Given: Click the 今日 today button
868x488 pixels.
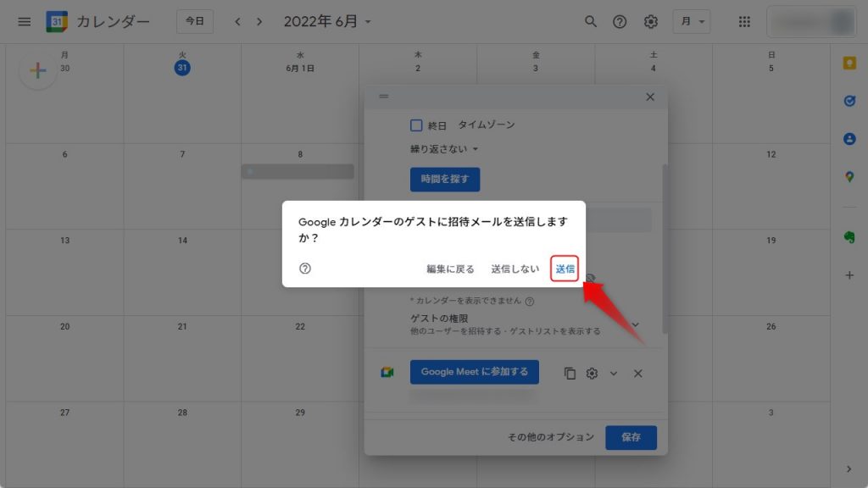Looking at the screenshot, I should [195, 21].
